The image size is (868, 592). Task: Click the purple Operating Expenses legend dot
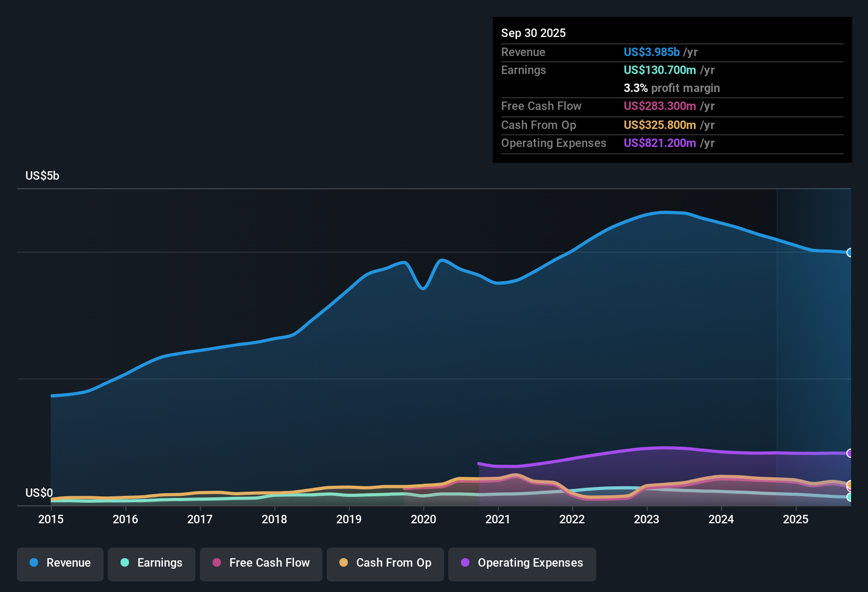click(x=465, y=563)
